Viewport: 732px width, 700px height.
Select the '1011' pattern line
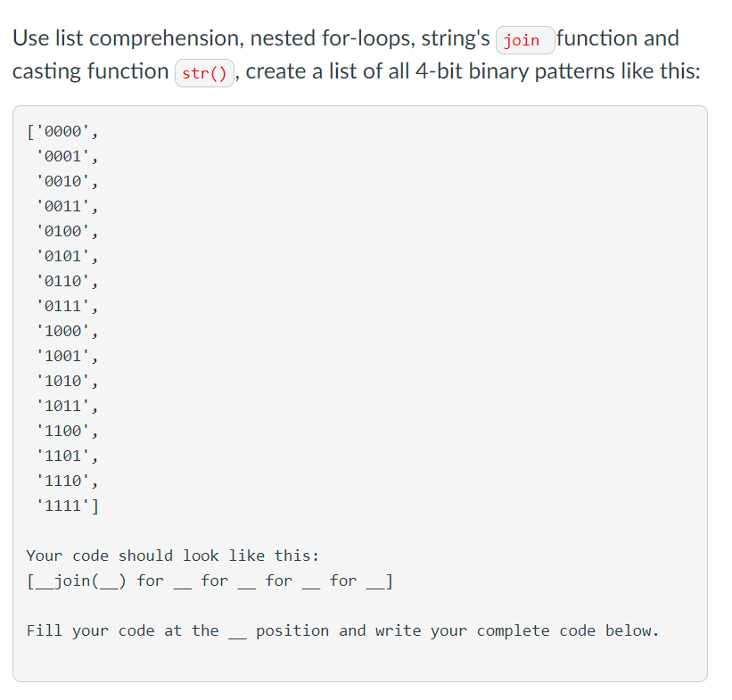(67, 407)
